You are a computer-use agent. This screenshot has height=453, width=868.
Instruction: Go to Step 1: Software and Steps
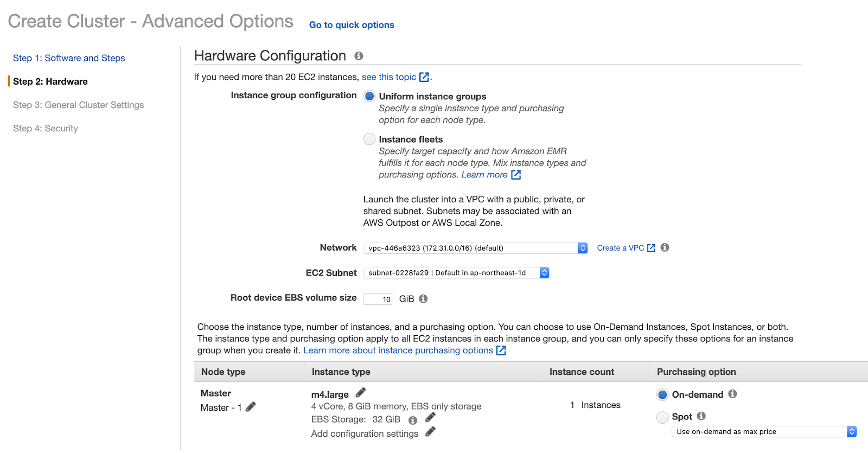pos(69,58)
